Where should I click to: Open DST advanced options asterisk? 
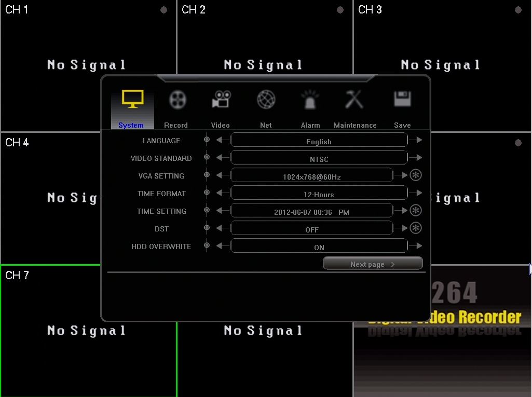(416, 228)
